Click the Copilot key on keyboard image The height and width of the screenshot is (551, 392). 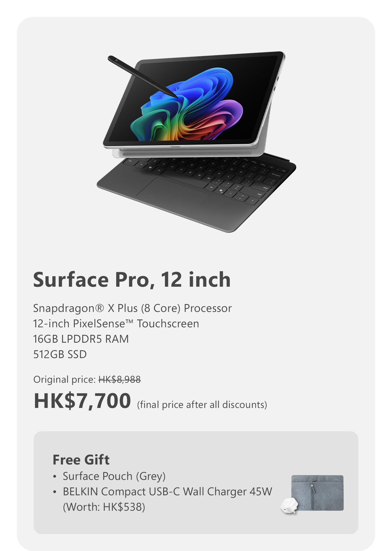[221, 191]
